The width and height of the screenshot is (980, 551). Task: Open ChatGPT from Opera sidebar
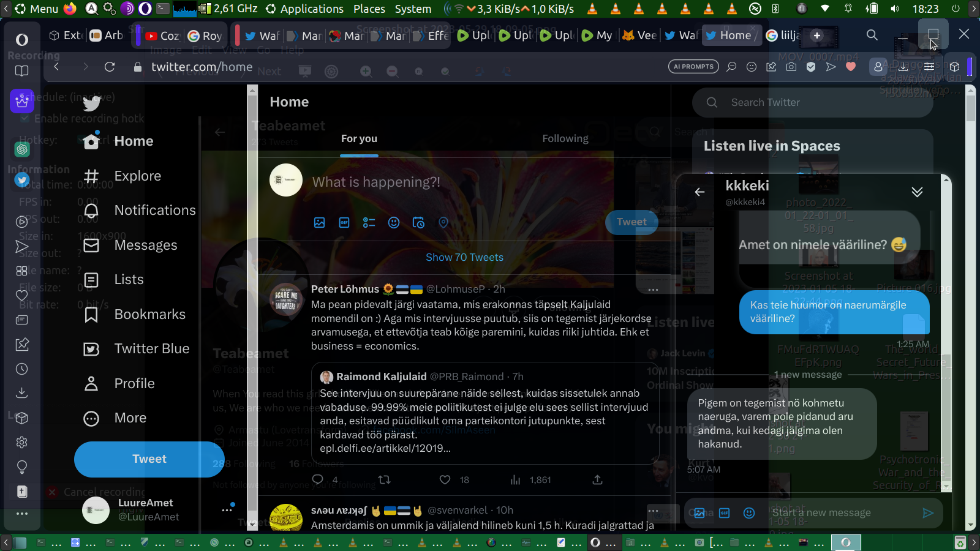22,149
